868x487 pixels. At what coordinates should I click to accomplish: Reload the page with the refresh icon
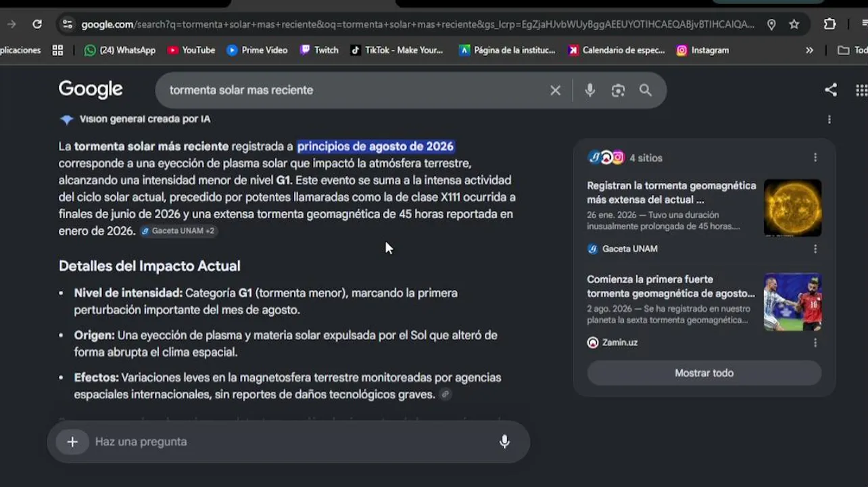click(37, 24)
